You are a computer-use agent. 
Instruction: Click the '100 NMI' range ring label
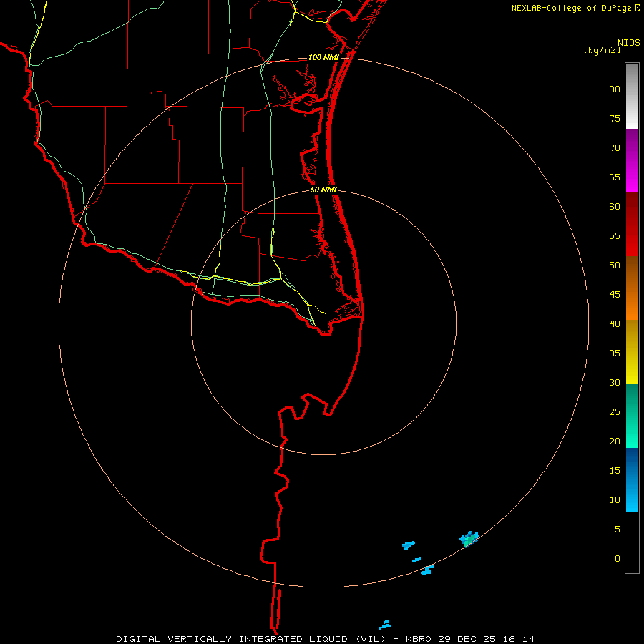tap(323, 57)
